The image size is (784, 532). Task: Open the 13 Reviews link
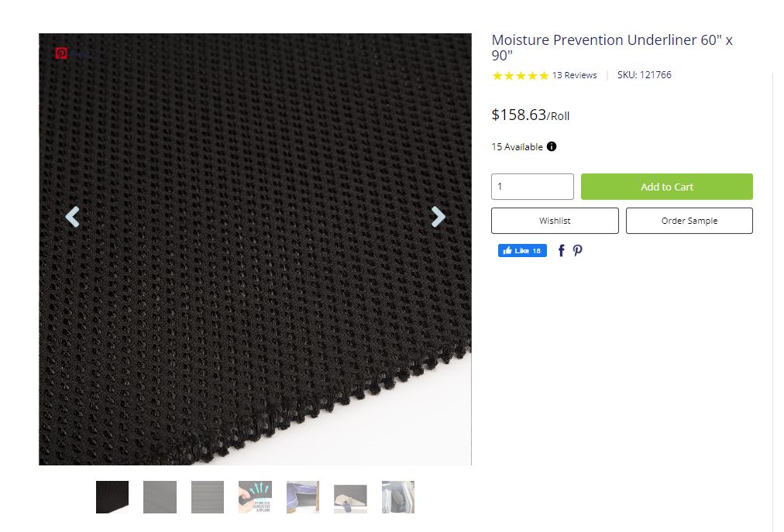tap(574, 75)
